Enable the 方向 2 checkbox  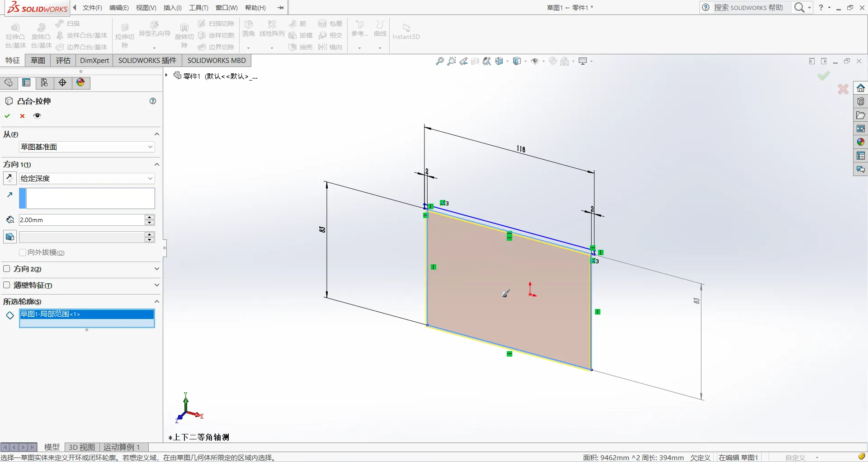click(7, 269)
